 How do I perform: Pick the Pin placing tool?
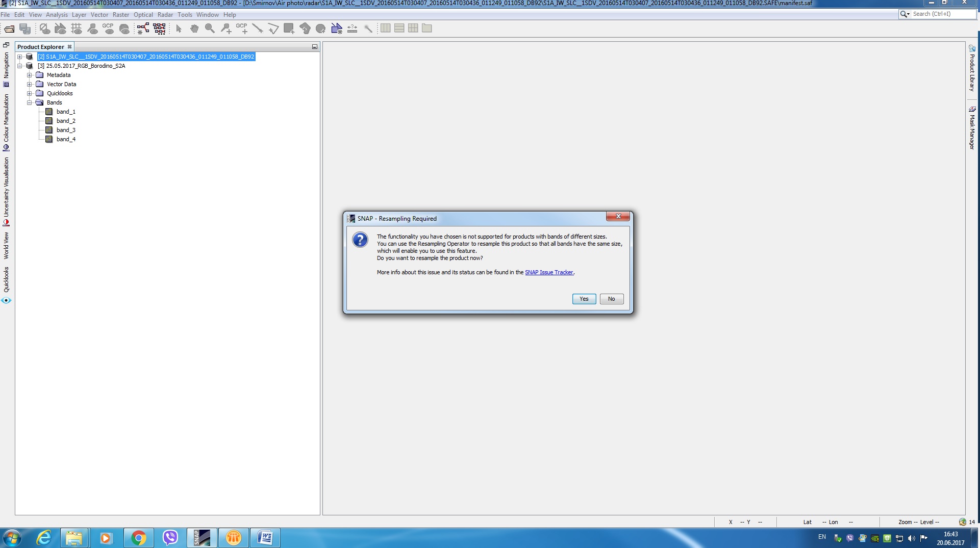226,29
